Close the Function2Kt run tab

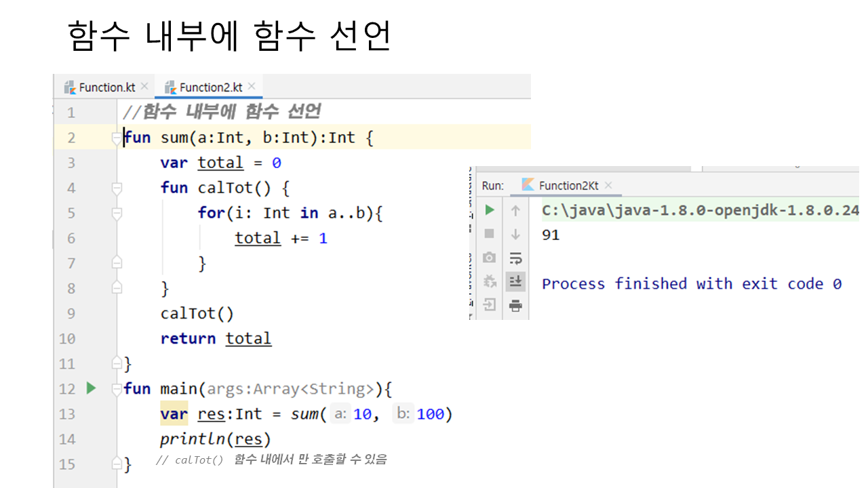tap(608, 185)
